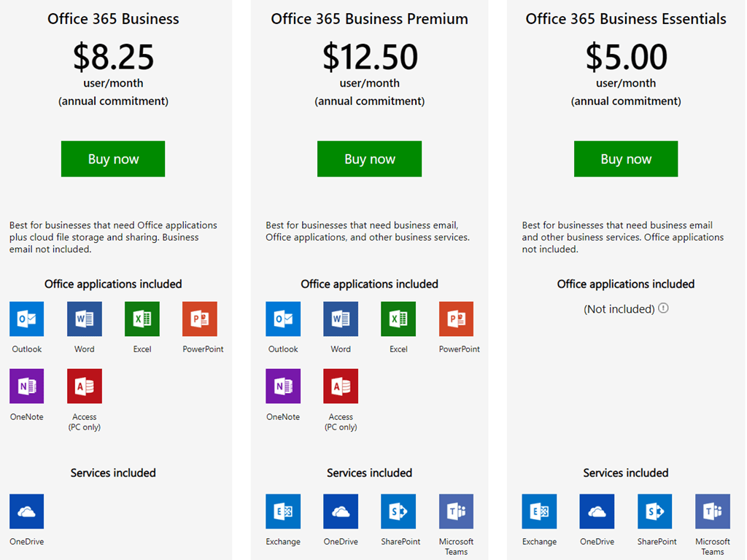Buy now for Office 365 Business
This screenshot has height=560, width=747.
pos(113,159)
